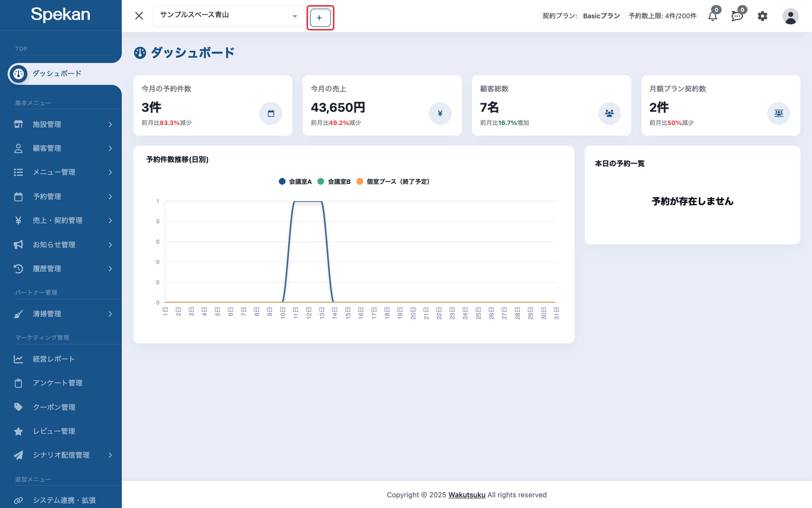Viewport: 812px width, 508px height.
Task: Toggle 会議室B legend series
Action: (x=334, y=181)
